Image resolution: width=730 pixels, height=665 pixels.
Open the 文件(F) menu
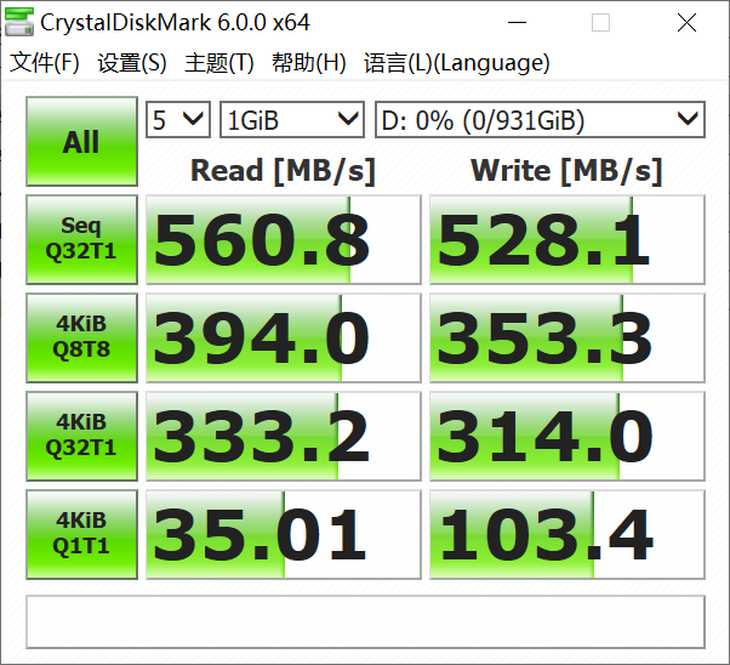pos(45,63)
